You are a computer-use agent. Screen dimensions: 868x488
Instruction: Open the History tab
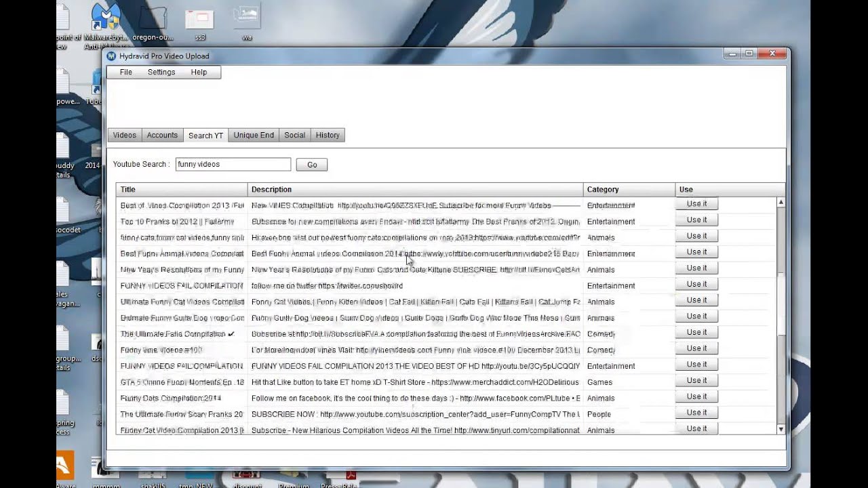pyautogui.click(x=328, y=135)
